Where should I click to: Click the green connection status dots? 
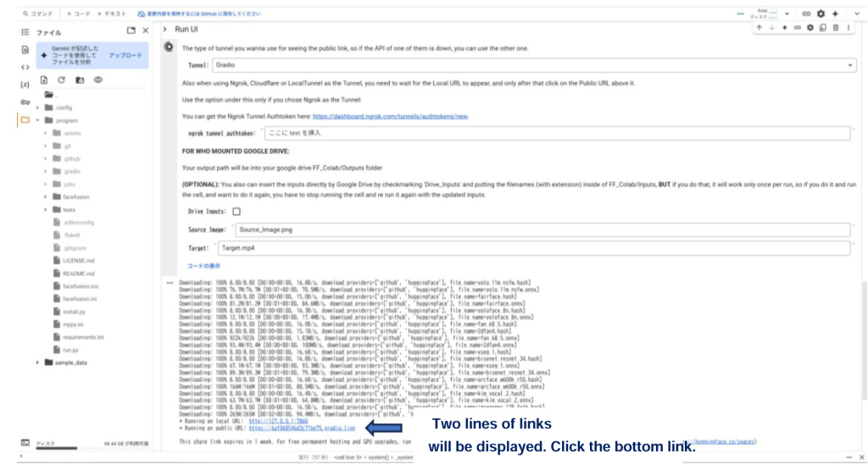(740, 14)
